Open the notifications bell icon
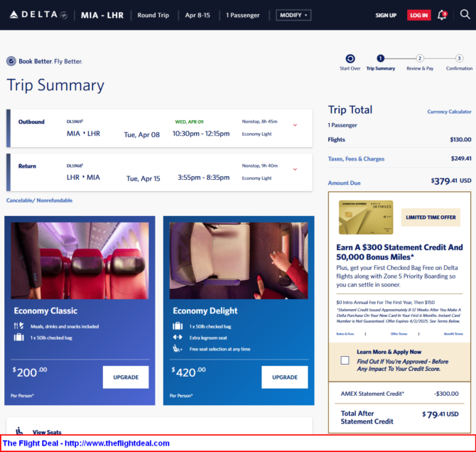The image size is (476, 452). coord(442,15)
